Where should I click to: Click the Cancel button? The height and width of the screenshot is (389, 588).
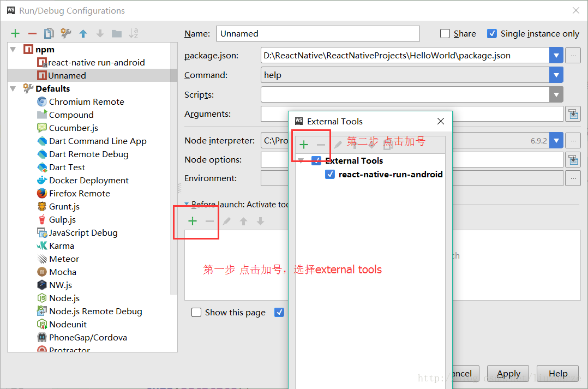tap(465, 374)
